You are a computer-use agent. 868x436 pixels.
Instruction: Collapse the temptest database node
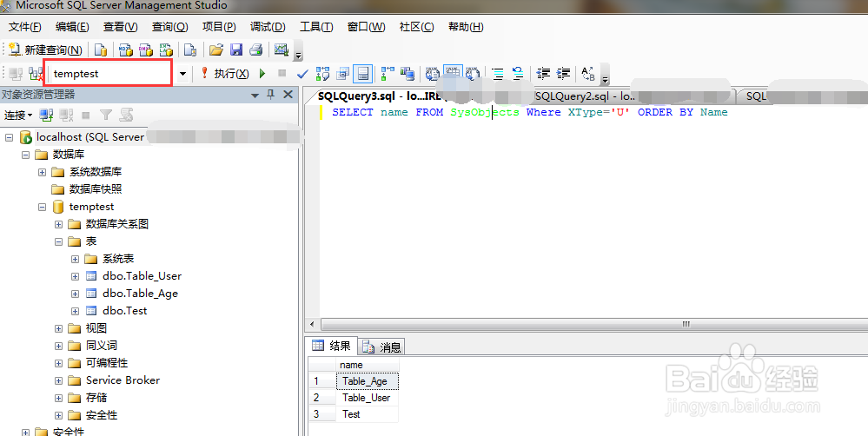pos(42,207)
